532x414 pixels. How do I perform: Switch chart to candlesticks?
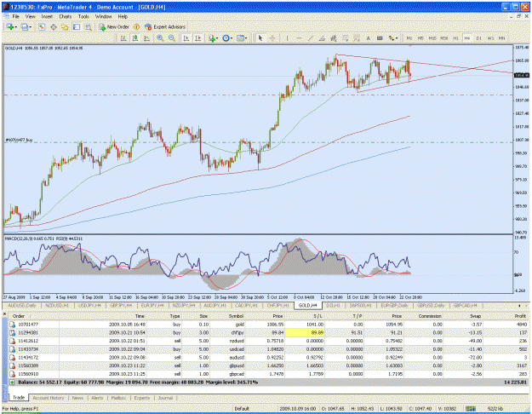pyautogui.click(x=135, y=38)
